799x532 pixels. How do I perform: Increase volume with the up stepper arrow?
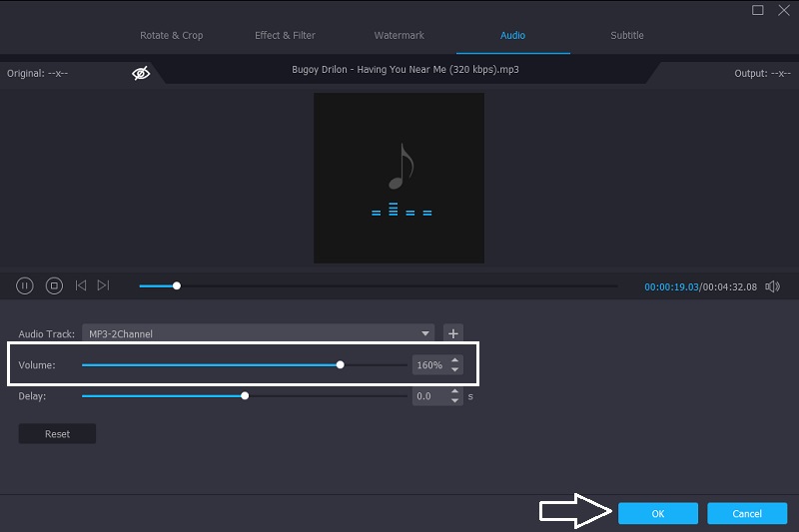pyautogui.click(x=455, y=360)
